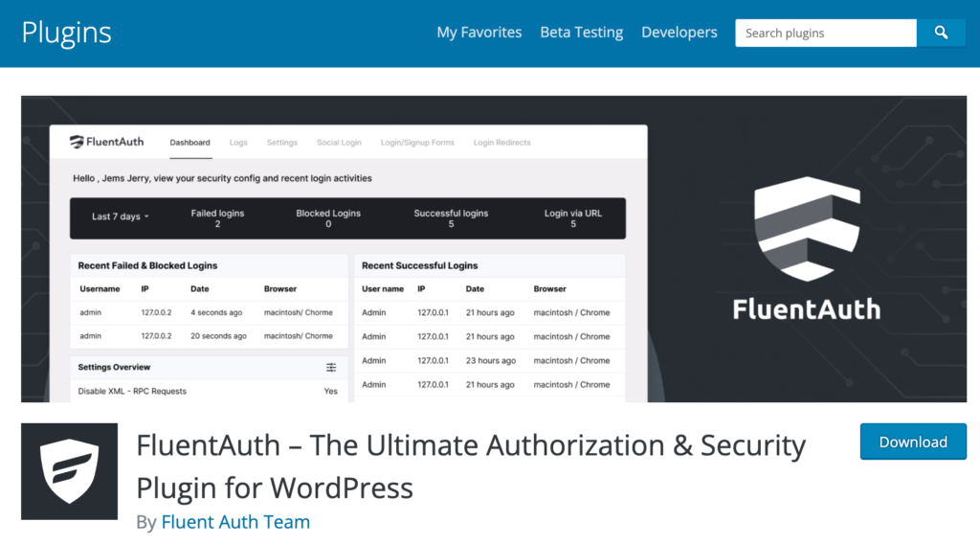Switch to the Login/Signup Forms tab
This screenshot has height=545, width=980.
pyautogui.click(x=417, y=143)
